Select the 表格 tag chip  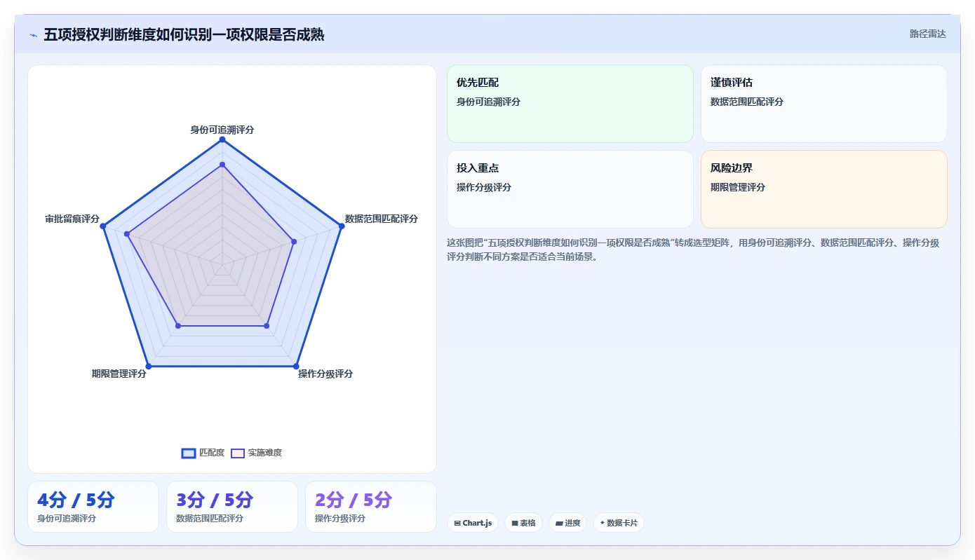tap(523, 523)
